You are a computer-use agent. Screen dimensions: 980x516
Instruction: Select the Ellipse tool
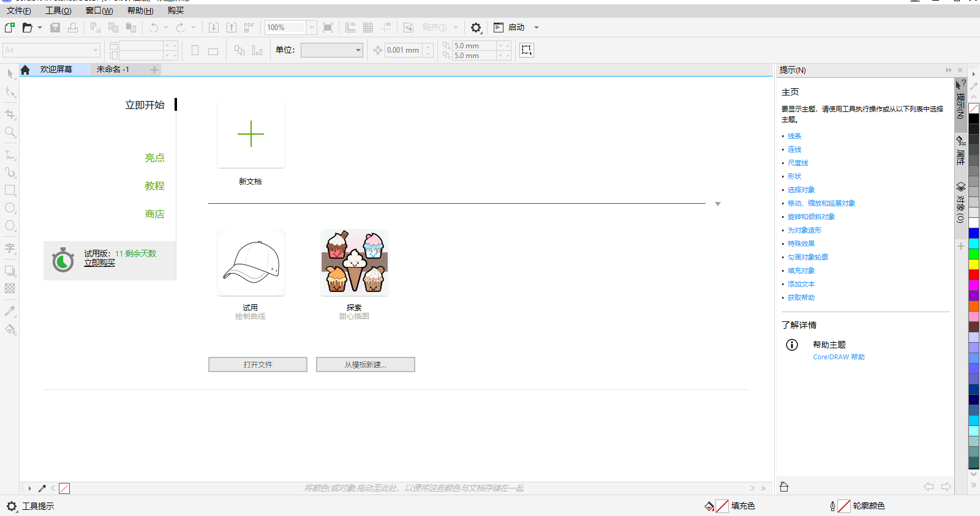(10, 208)
